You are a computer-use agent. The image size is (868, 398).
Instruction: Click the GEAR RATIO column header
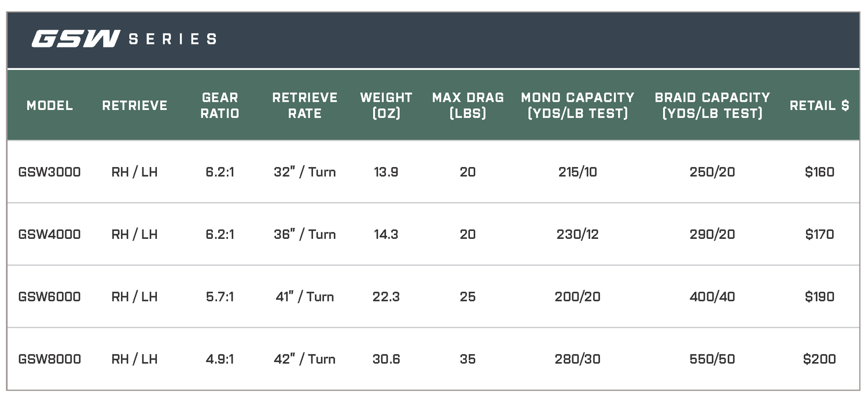220,105
